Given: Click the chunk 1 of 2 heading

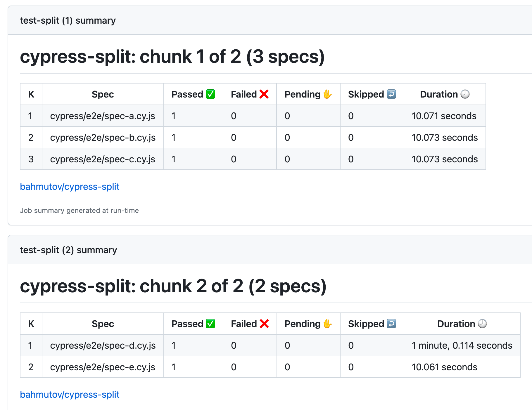Looking at the screenshot, I should click(172, 57).
